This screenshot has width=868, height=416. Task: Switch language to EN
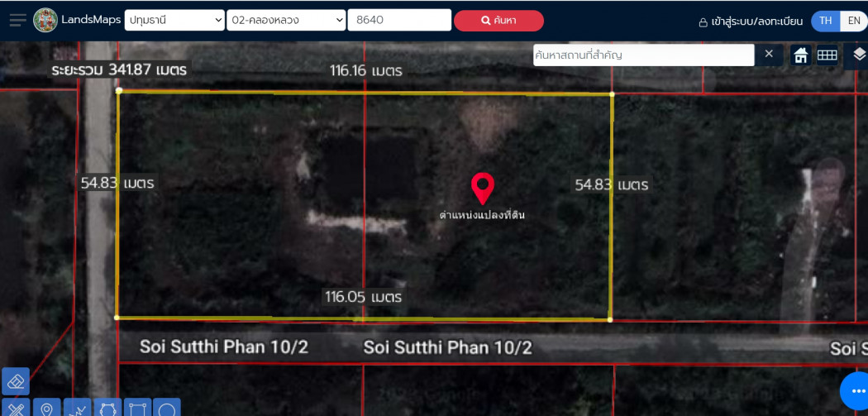[854, 21]
